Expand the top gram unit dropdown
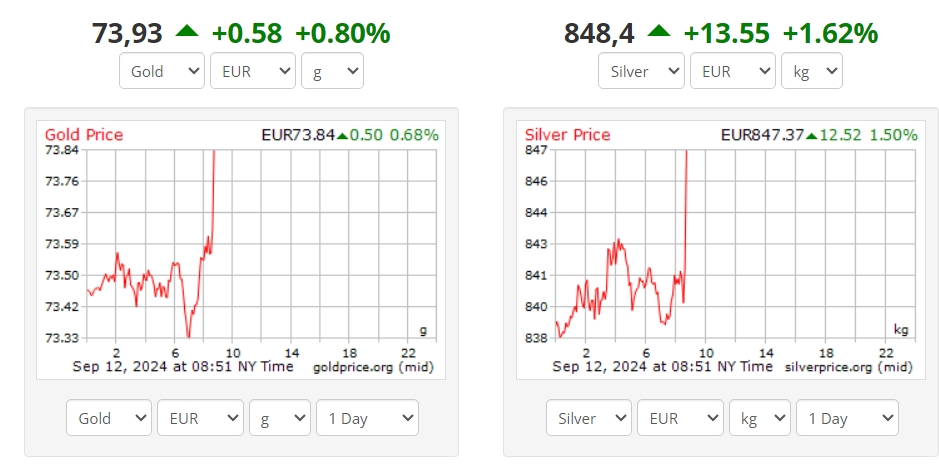 (332, 71)
